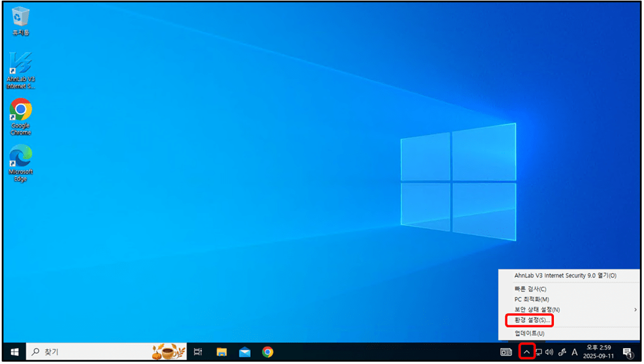644x364 pixels.
Task: Launch File Explorer from the taskbar
Action: pos(221,352)
